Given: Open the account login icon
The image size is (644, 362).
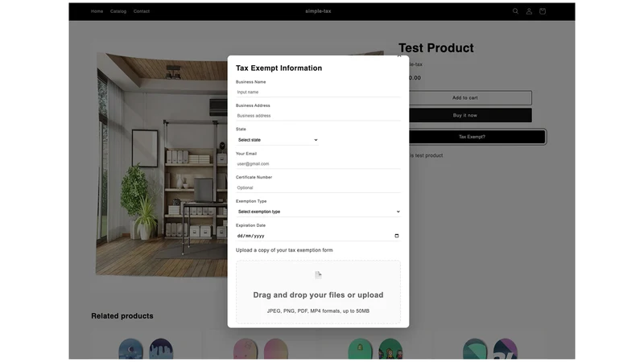Looking at the screenshot, I should coord(529,11).
